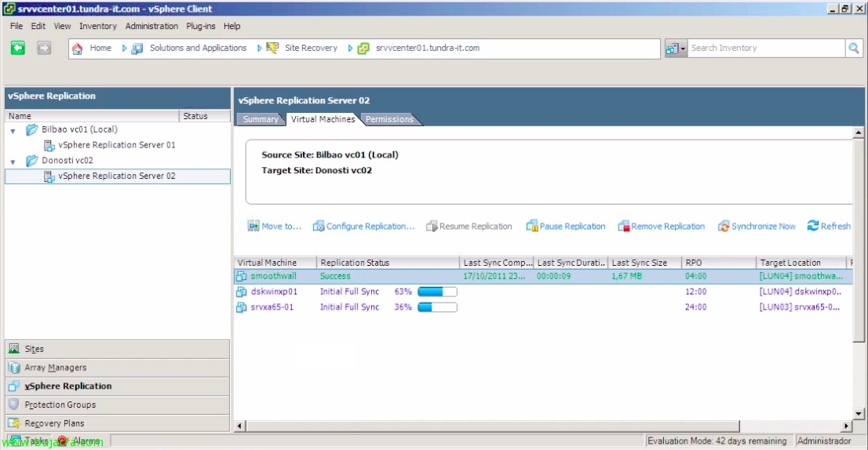The width and height of the screenshot is (868, 450).
Task: Click the Resume Replication icon
Action: (x=431, y=226)
